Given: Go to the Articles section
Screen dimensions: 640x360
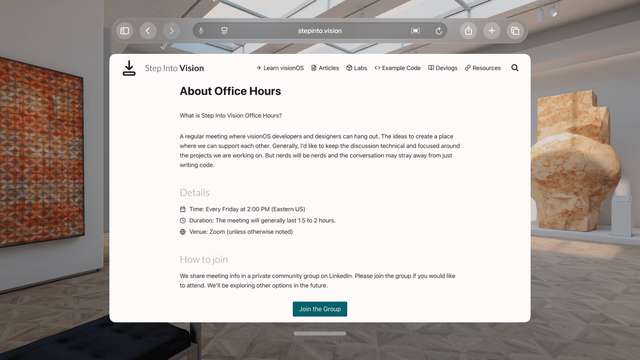Looking at the screenshot, I should [x=325, y=68].
